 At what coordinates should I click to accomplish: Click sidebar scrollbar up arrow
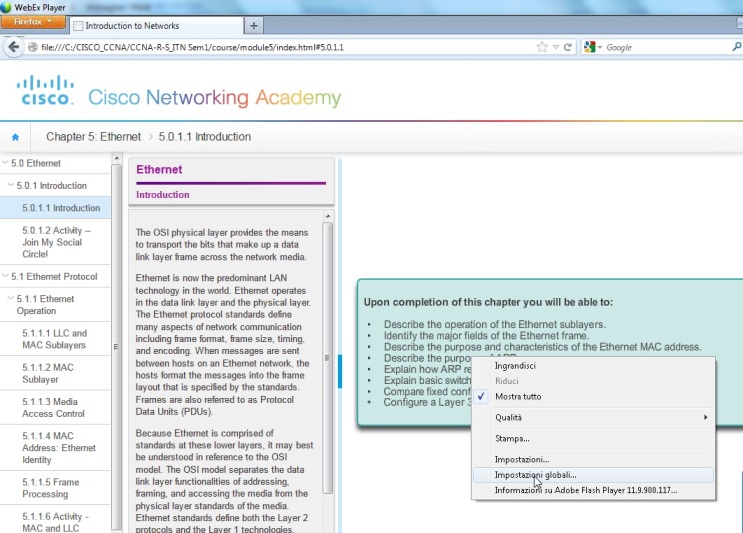(x=117, y=158)
